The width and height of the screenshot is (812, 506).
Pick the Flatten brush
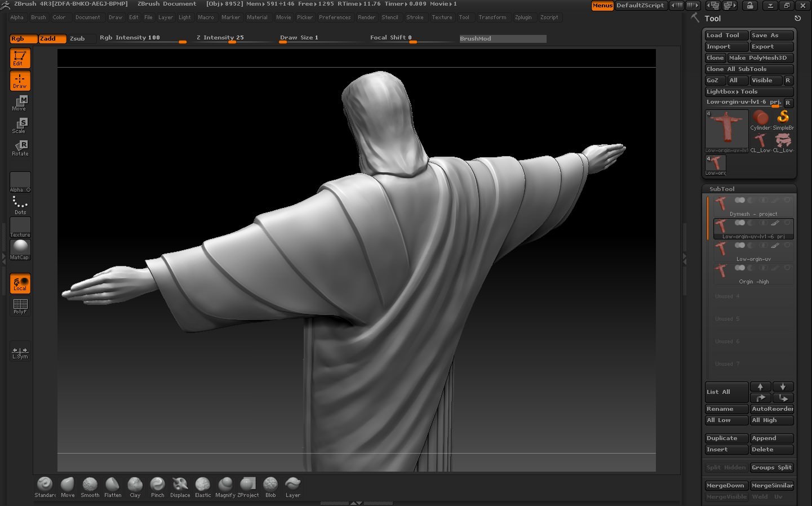[x=113, y=487]
